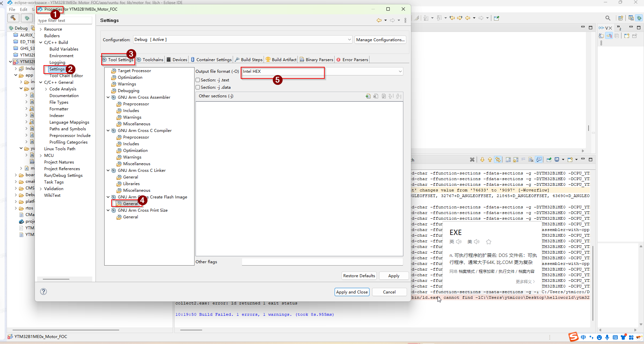This screenshot has width=644, height=344.
Task: Click the build hammer icon in the toolbar
Action: point(13,18)
